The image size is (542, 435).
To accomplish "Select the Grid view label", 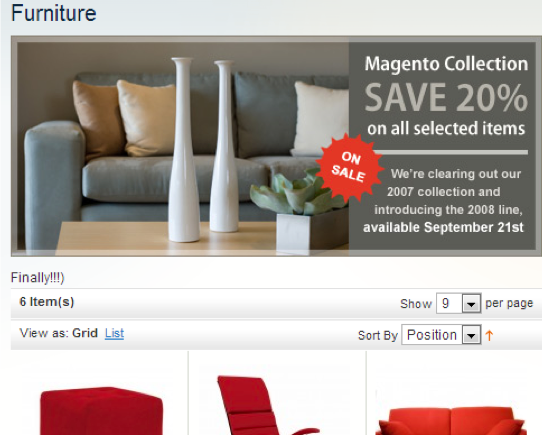I will [x=85, y=333].
